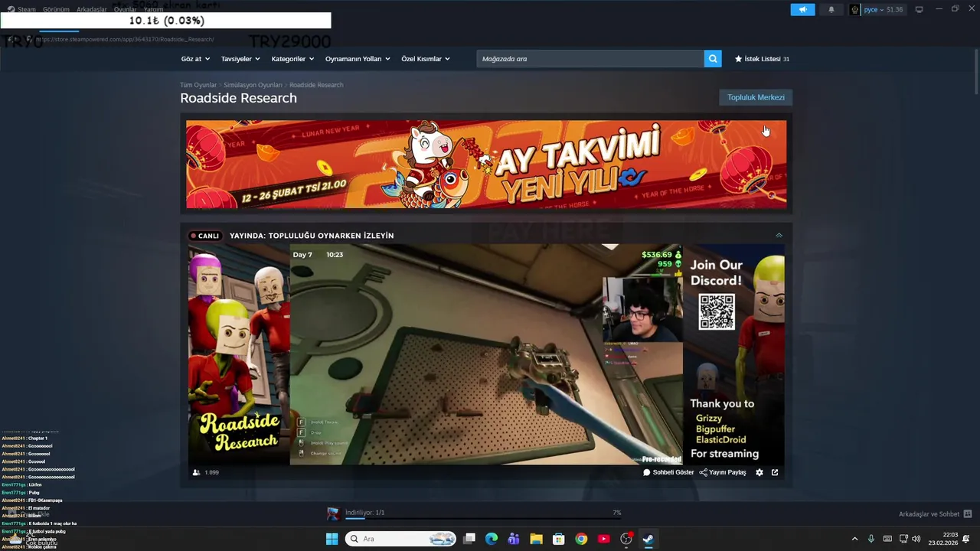Click the microphone icon in the system tray
Image resolution: width=980 pixels, height=551 pixels.
[871, 539]
